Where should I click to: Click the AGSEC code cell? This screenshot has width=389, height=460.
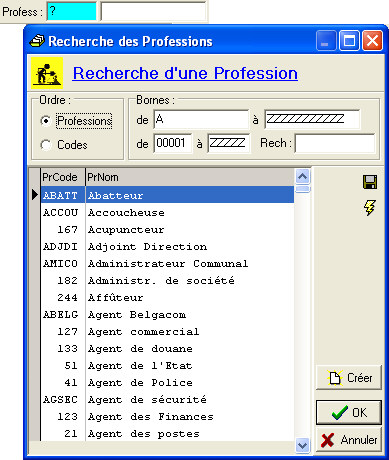pos(63,399)
